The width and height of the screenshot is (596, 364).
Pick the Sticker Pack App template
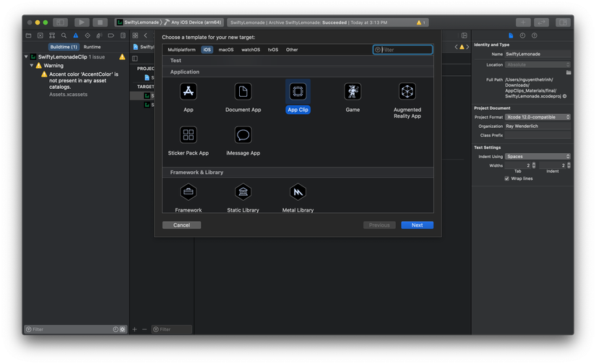click(189, 135)
